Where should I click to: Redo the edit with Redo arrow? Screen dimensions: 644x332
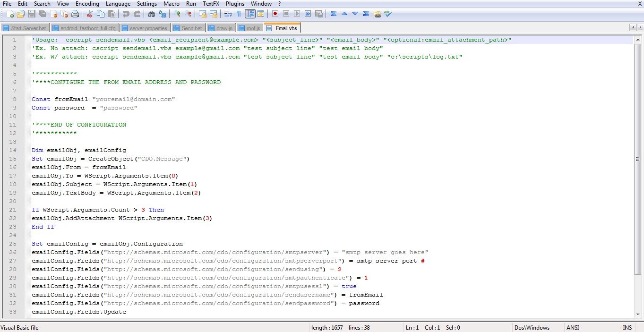tap(137, 14)
